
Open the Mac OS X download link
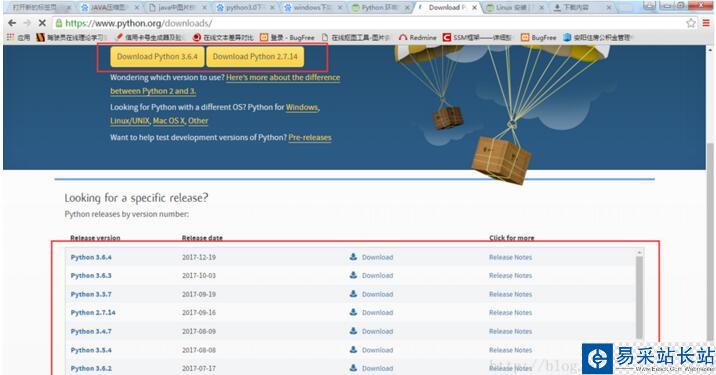(x=168, y=121)
